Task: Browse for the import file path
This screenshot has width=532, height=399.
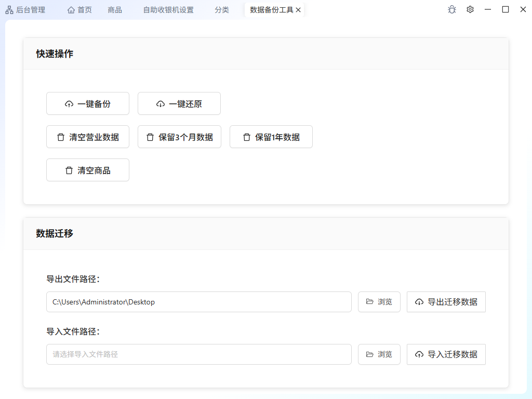Action: (x=379, y=354)
